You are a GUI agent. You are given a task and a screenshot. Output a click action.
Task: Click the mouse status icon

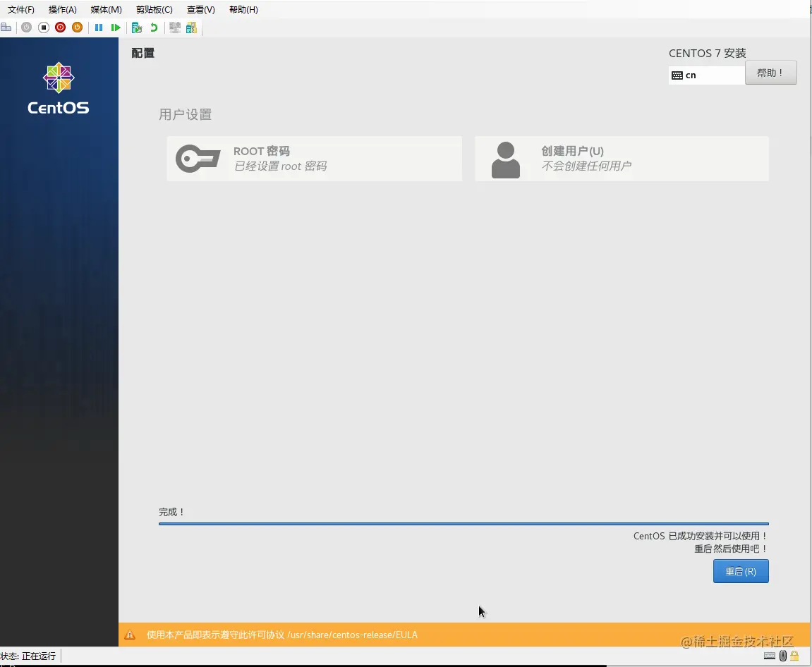click(782, 656)
